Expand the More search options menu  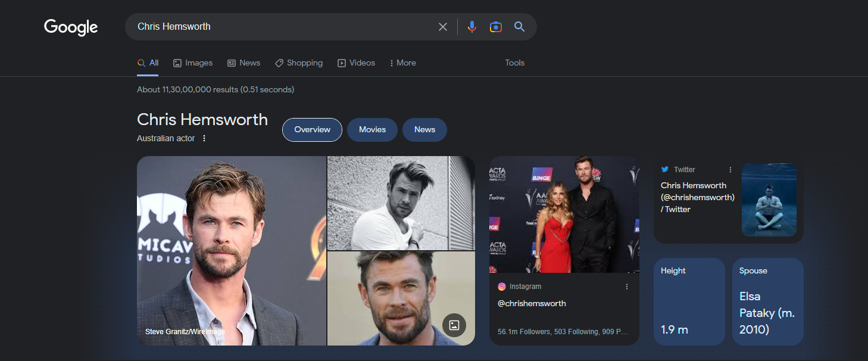click(403, 63)
